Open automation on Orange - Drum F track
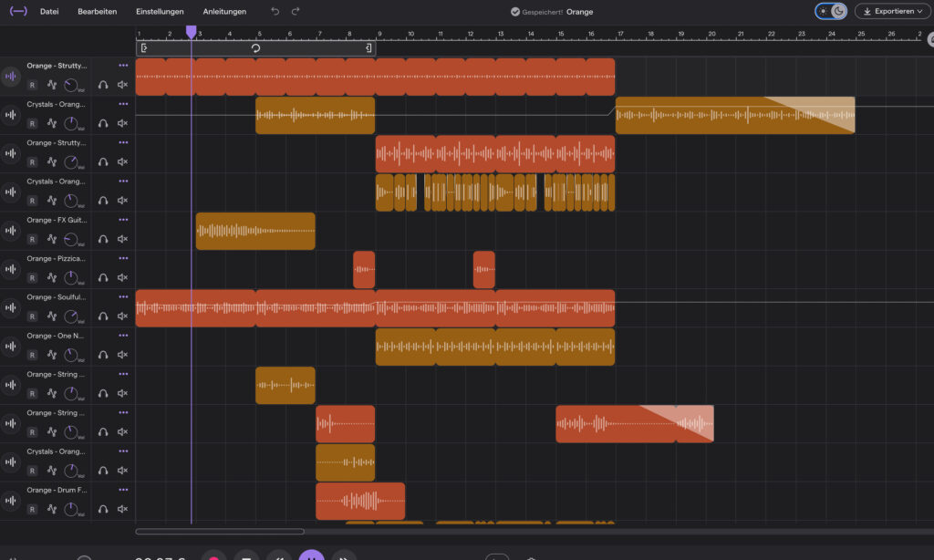Screen dimensions: 934x560 click(52, 509)
